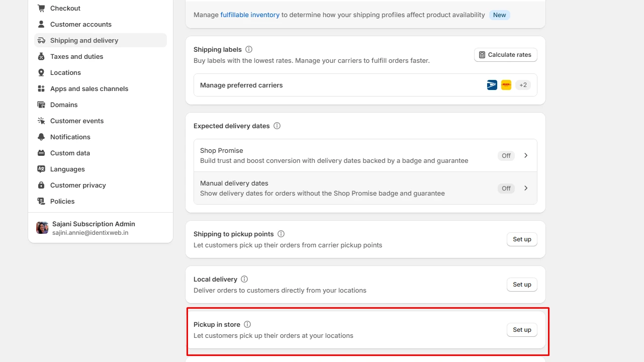Open Manual delivery dates via chevron arrow
Image resolution: width=644 pixels, height=362 pixels.
click(x=526, y=188)
